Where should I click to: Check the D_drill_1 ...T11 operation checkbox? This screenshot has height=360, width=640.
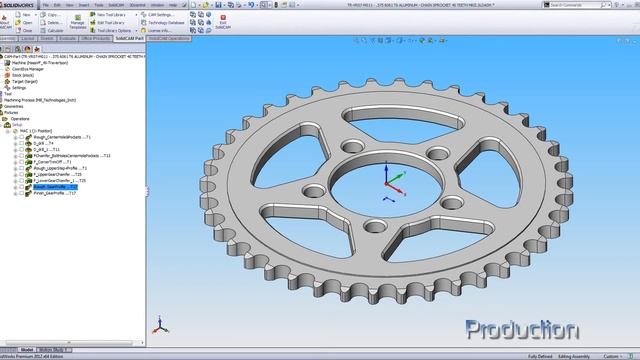coord(22,150)
